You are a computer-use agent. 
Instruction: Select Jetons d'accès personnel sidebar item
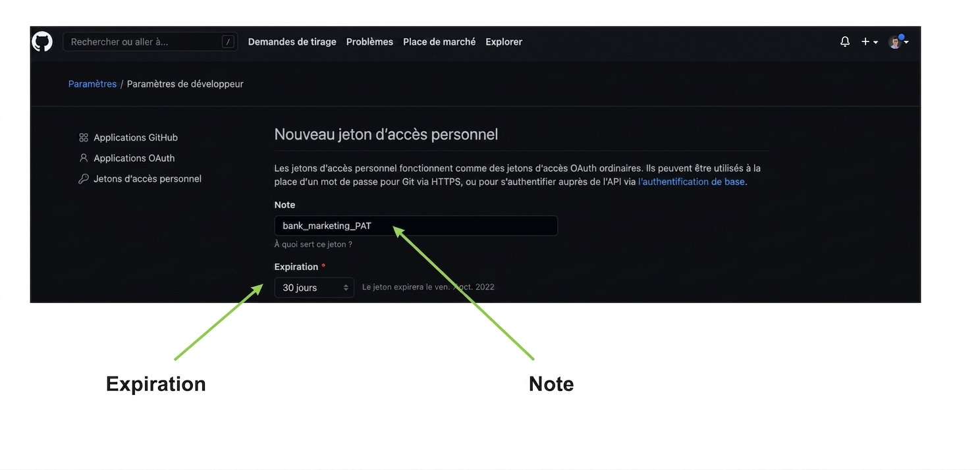(x=148, y=178)
